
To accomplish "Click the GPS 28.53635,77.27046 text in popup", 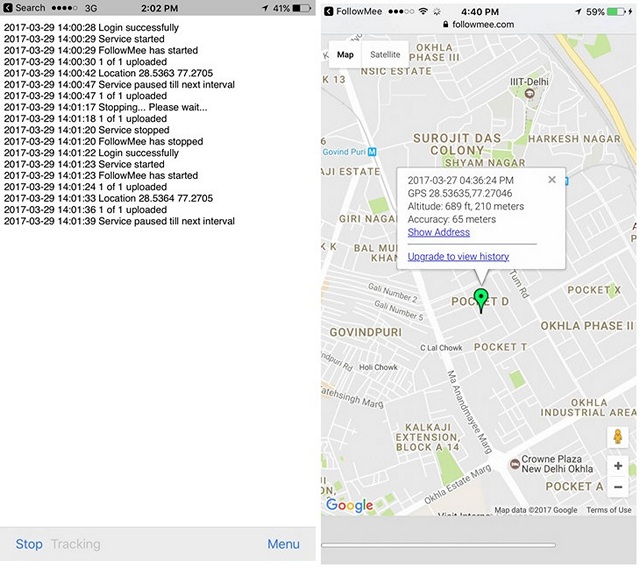I will pos(460,193).
